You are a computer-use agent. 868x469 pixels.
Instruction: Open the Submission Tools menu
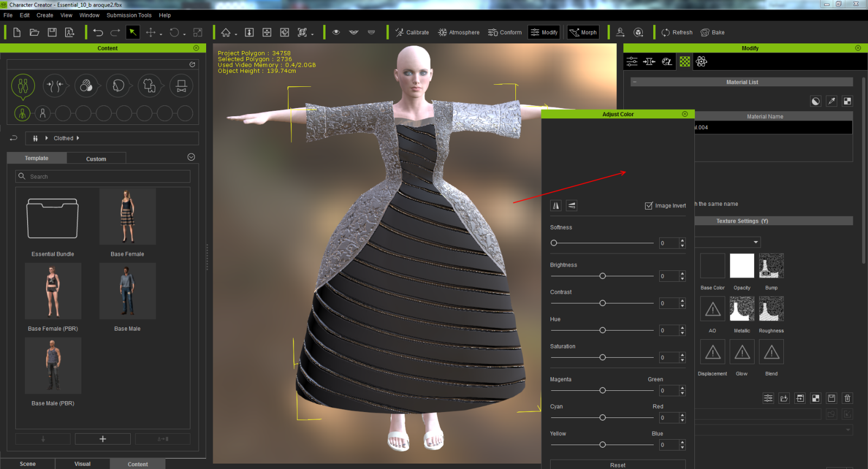click(x=129, y=15)
